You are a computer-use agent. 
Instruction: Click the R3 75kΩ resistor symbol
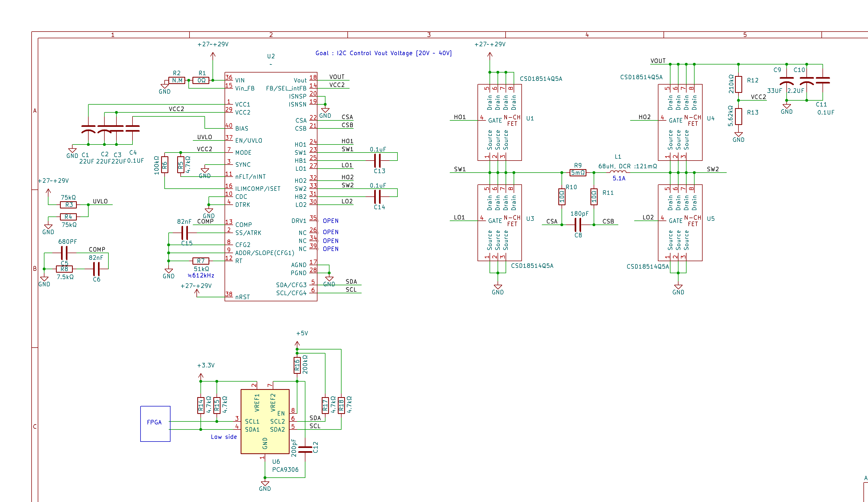point(68,204)
